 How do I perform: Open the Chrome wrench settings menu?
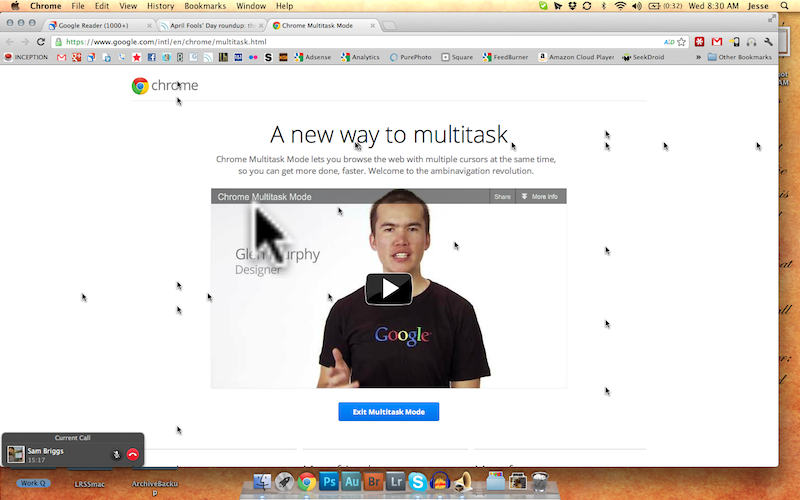click(768, 42)
